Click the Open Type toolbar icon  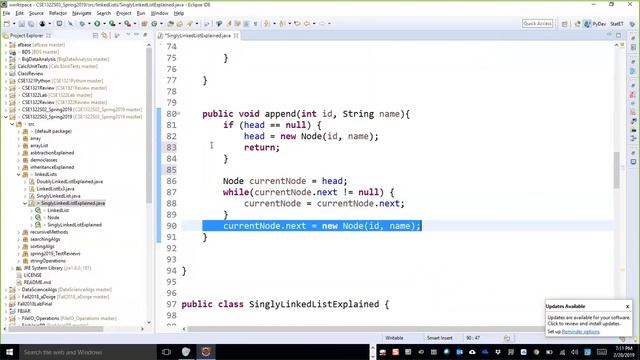(x=171, y=24)
